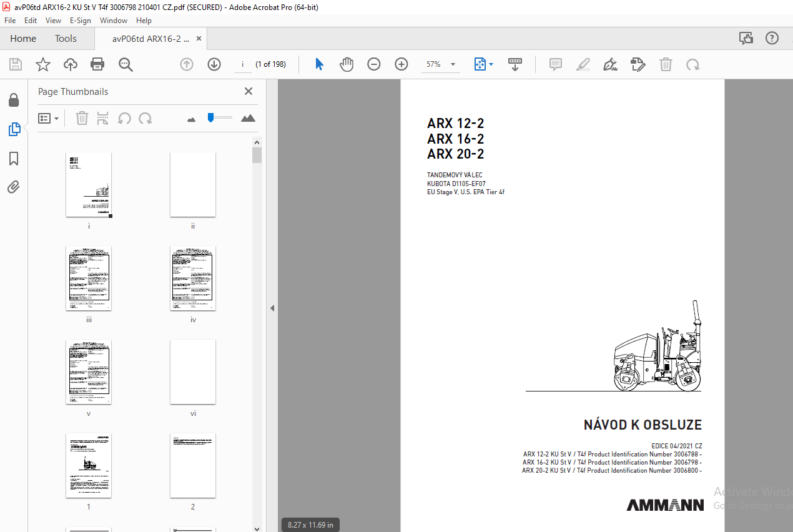Rotate page clockwise in thumbnails panel
This screenshot has width=793, height=532.
145,118
